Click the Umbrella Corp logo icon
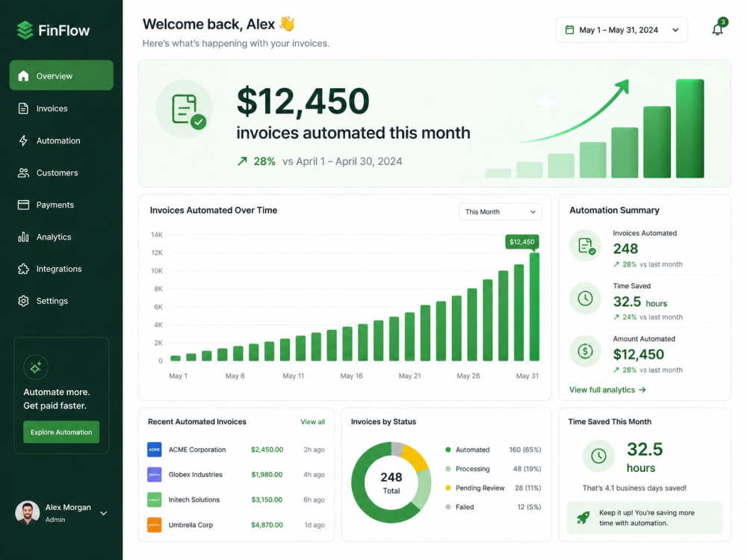This screenshot has width=747, height=560. 155,525
